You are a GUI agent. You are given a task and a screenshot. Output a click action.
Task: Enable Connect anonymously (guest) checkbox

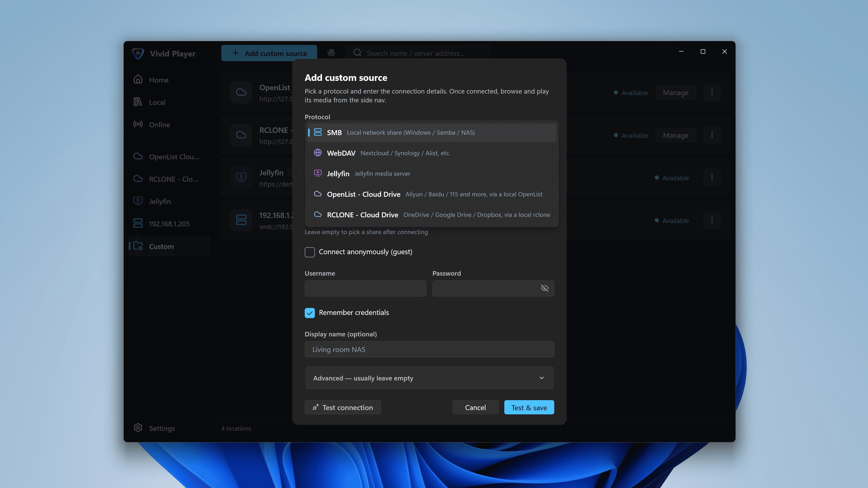[x=310, y=252]
